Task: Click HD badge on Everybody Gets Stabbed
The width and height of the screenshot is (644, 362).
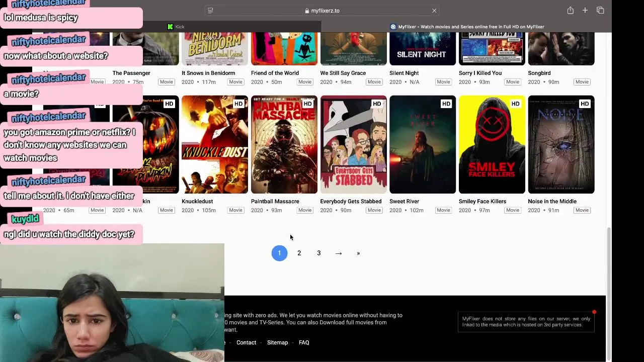Action: pos(377,104)
